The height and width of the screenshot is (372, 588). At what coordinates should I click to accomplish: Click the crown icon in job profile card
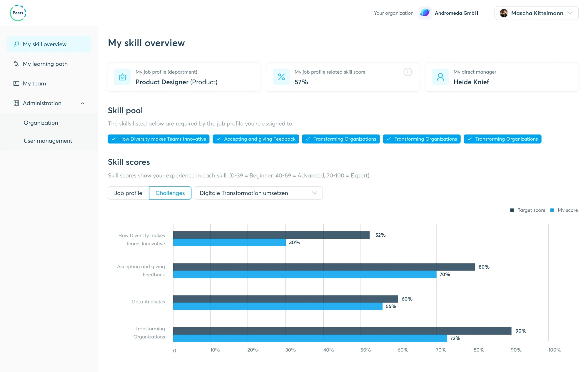pos(122,77)
